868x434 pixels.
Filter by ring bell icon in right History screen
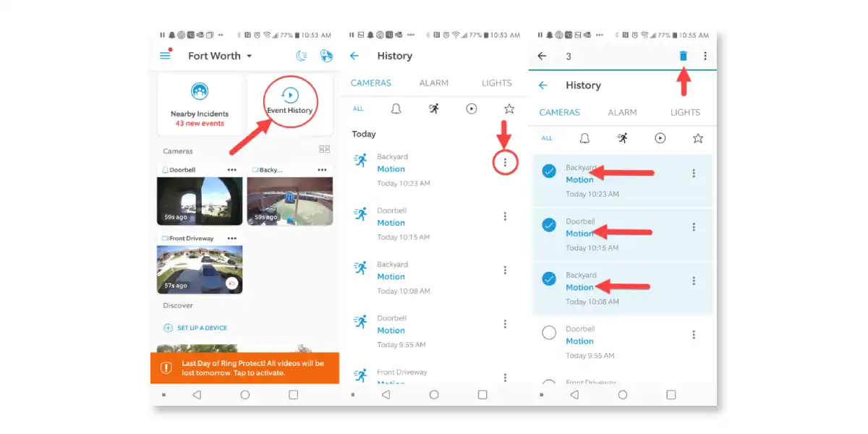584,138
